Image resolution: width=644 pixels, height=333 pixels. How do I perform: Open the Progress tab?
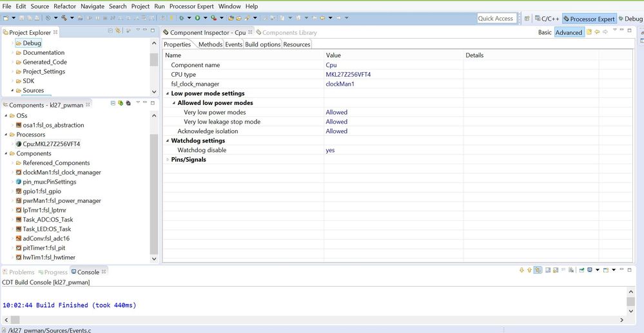click(x=53, y=272)
